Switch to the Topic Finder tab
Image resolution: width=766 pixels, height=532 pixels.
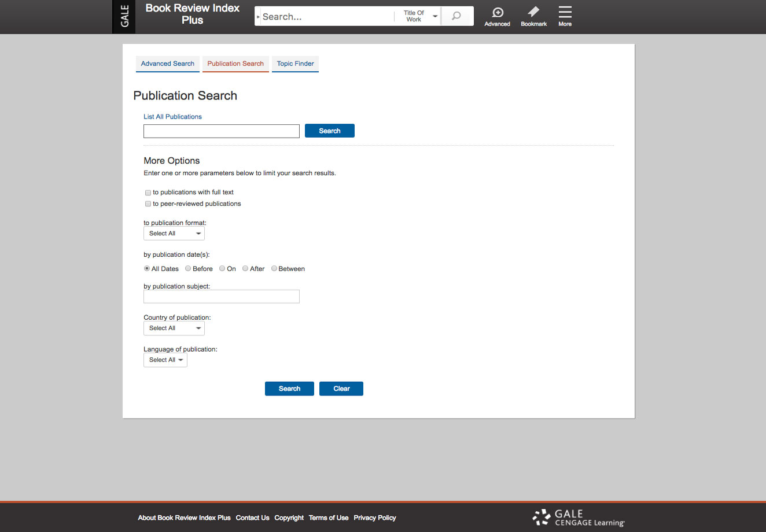(295, 64)
